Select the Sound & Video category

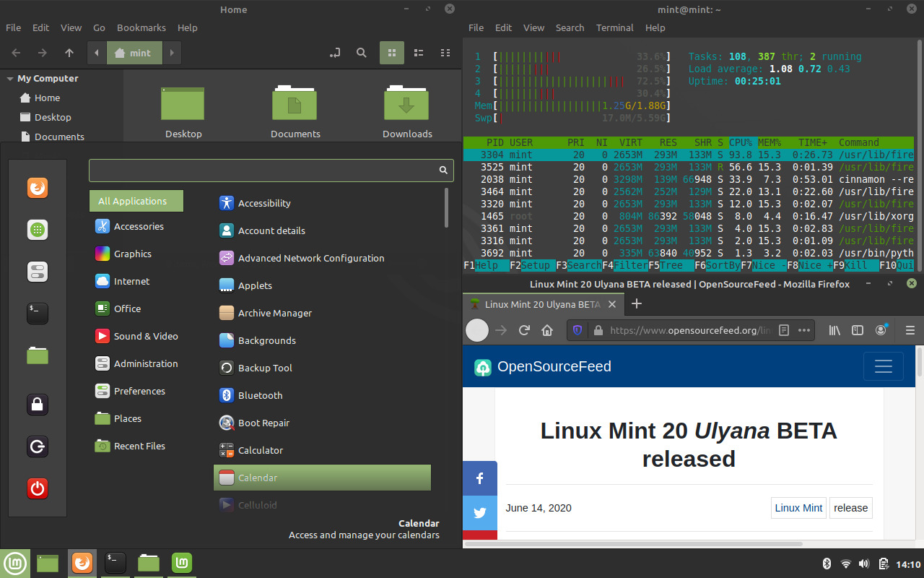[x=137, y=336]
